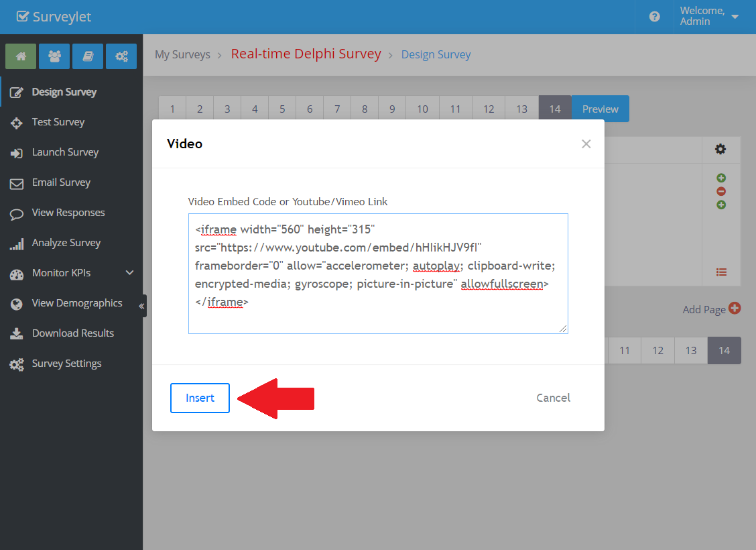The image size is (756, 550).
Task: Click the help question mark icon
Action: (x=655, y=17)
